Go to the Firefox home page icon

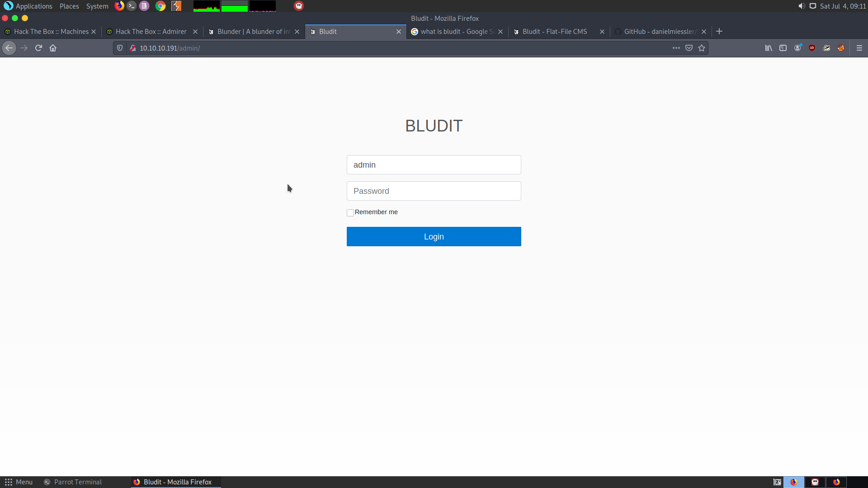53,48
